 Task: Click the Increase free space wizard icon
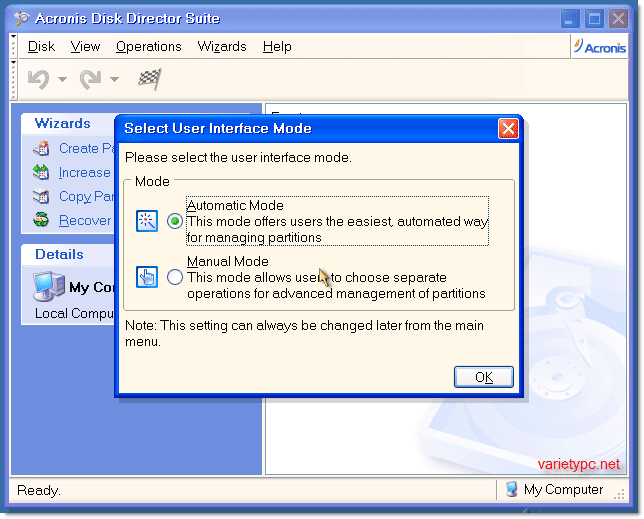pos(41,172)
